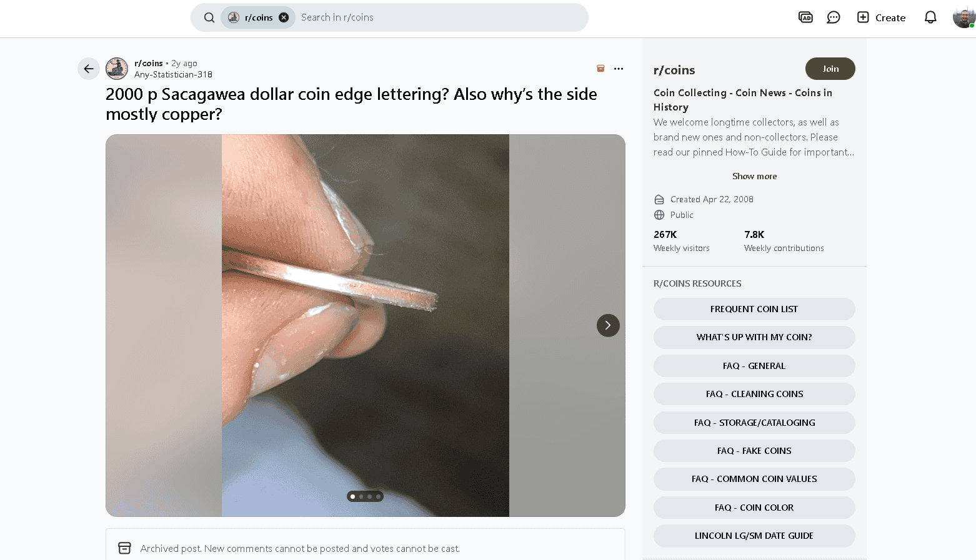The height and width of the screenshot is (560, 976).
Task: Open the notifications bell
Action: pyautogui.click(x=930, y=17)
